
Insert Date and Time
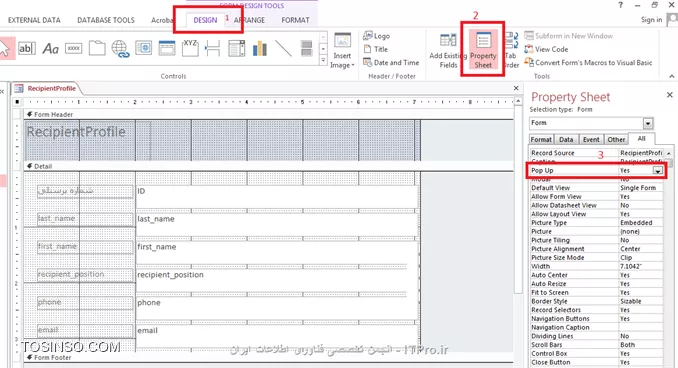[x=391, y=63]
